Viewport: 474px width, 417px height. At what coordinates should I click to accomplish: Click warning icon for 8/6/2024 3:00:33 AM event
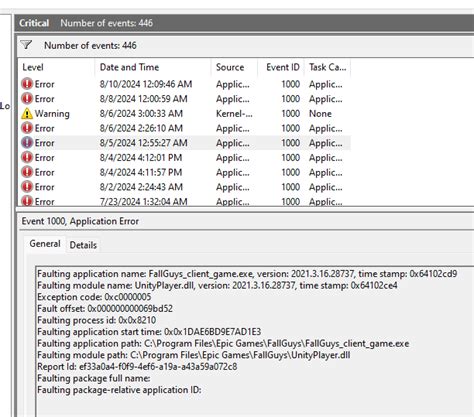click(27, 113)
